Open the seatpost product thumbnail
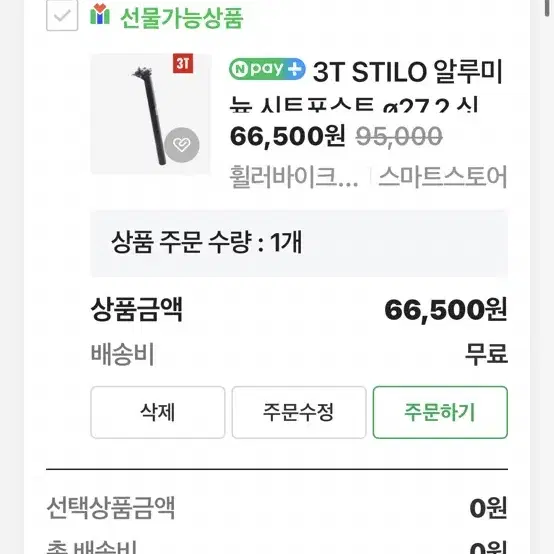This screenshot has width=554, height=554. (151, 114)
